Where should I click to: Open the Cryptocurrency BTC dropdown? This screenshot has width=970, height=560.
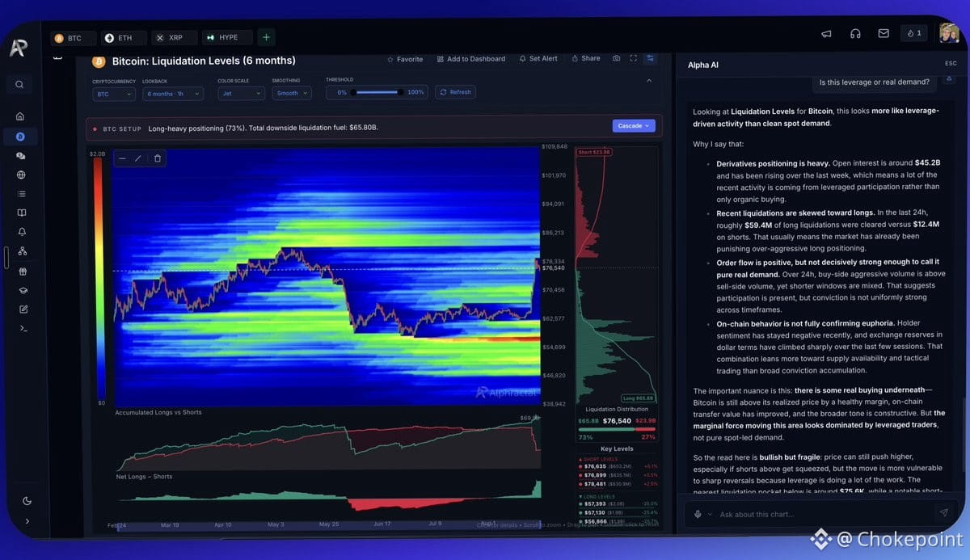[114, 94]
